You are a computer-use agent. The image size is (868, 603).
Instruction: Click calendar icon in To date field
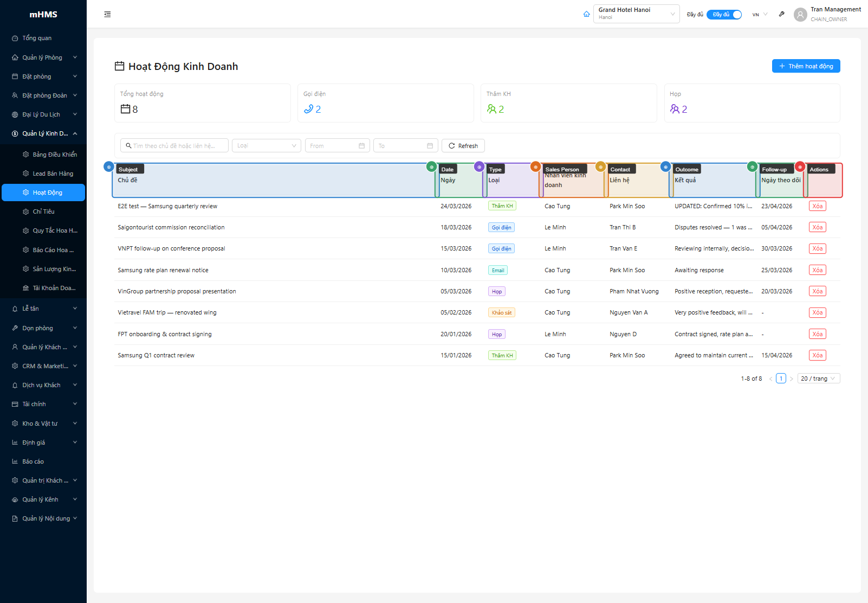[x=430, y=146]
